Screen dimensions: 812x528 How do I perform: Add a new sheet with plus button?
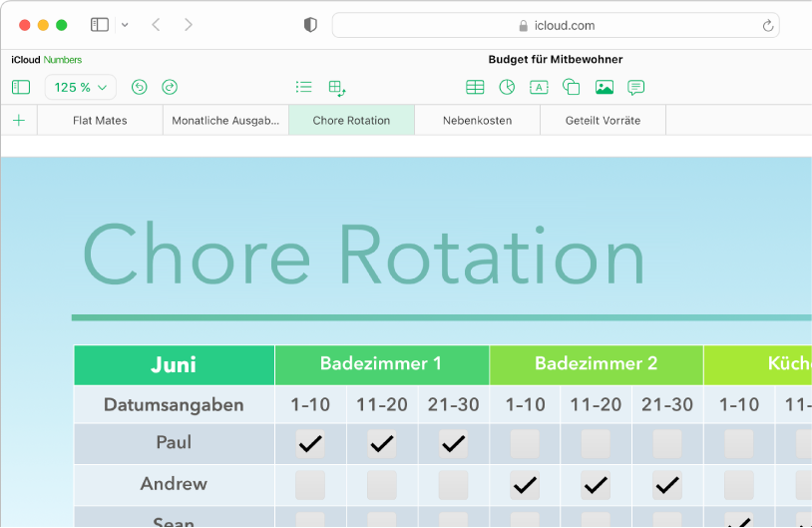19,120
